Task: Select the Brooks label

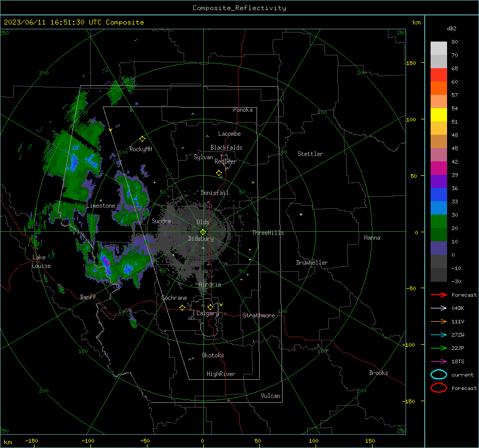Action: [x=378, y=373]
